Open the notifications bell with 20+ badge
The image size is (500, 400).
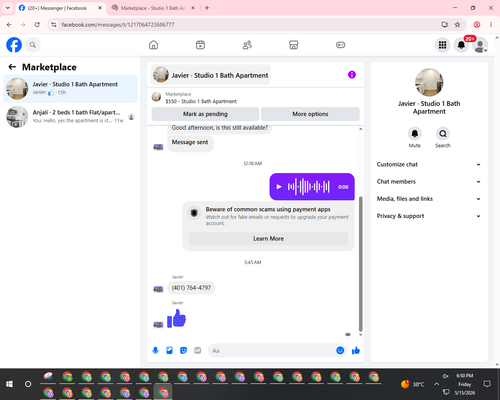[461, 45]
